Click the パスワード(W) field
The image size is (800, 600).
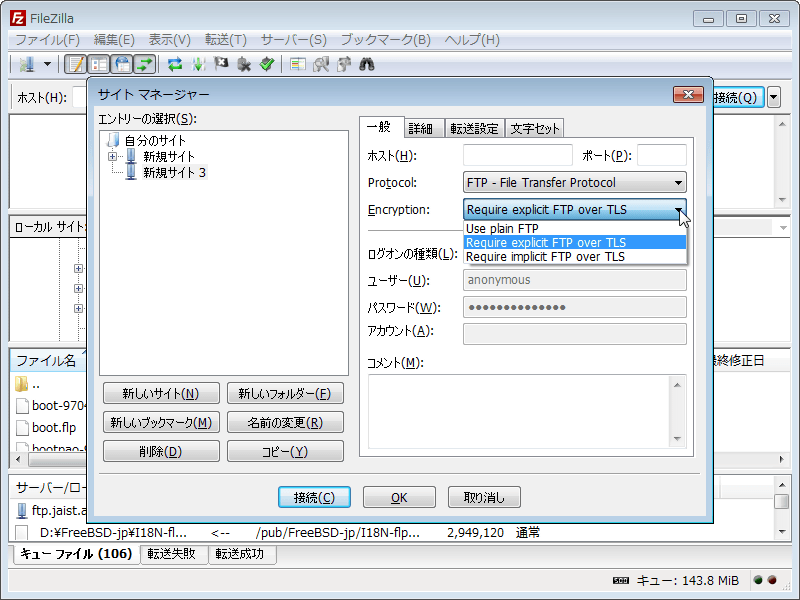(574, 307)
